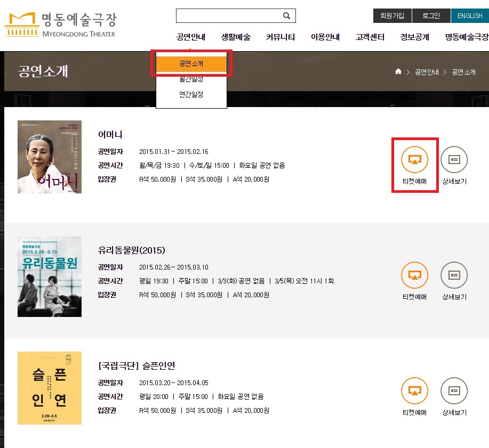Open the 어머니 poster thumbnail
Image resolution: width=489 pixels, height=448 pixels.
[x=50, y=157]
